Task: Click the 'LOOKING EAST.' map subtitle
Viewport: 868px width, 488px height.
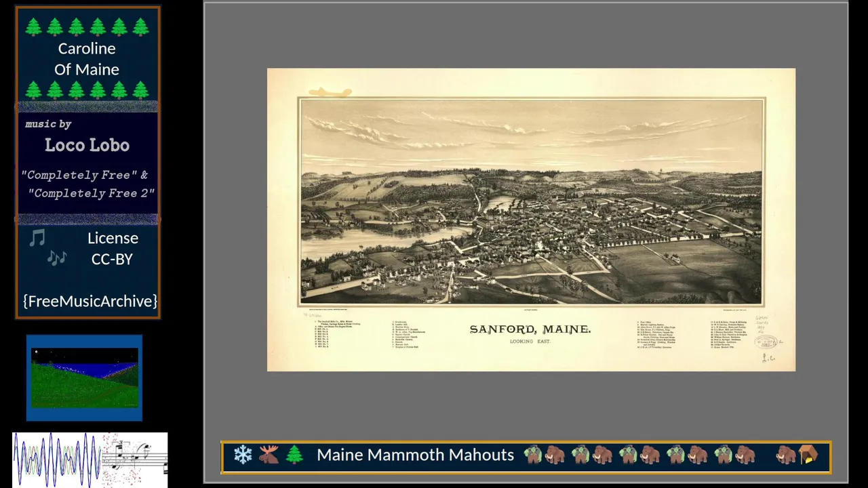Action: tap(530, 342)
